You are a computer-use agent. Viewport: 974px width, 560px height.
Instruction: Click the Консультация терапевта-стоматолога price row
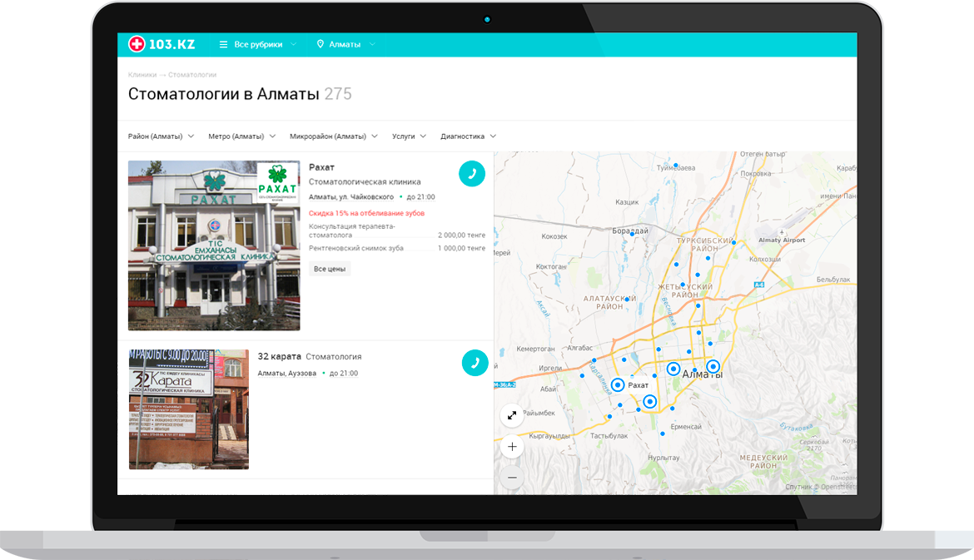(397, 230)
